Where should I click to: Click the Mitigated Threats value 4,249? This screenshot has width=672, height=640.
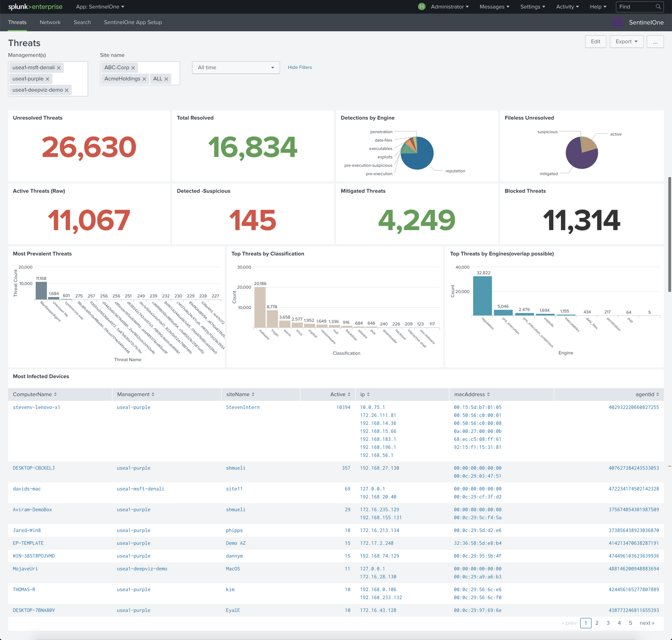pos(417,220)
